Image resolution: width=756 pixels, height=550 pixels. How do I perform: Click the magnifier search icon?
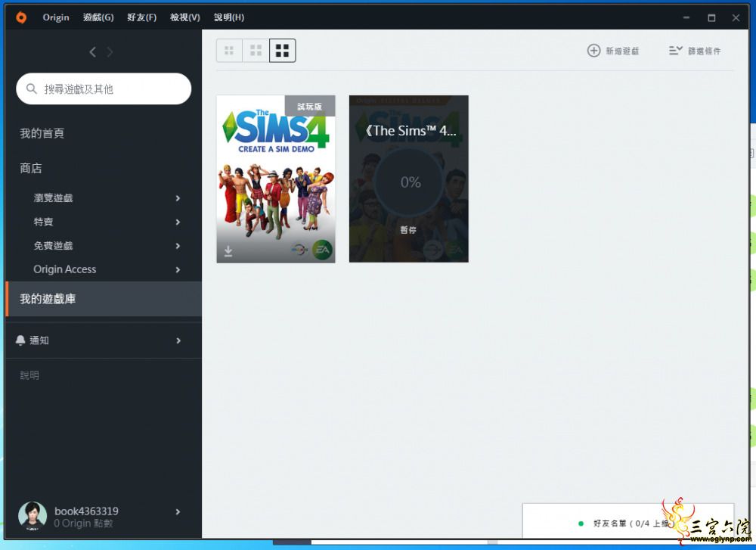[31, 89]
